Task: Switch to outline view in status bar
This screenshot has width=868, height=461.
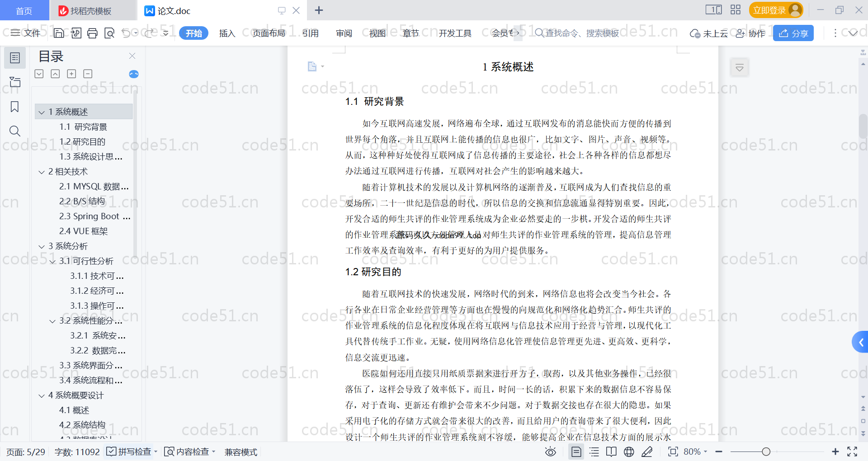Action: (594, 452)
